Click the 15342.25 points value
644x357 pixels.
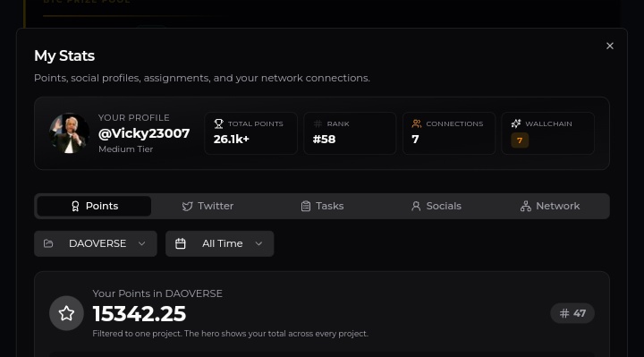point(140,314)
